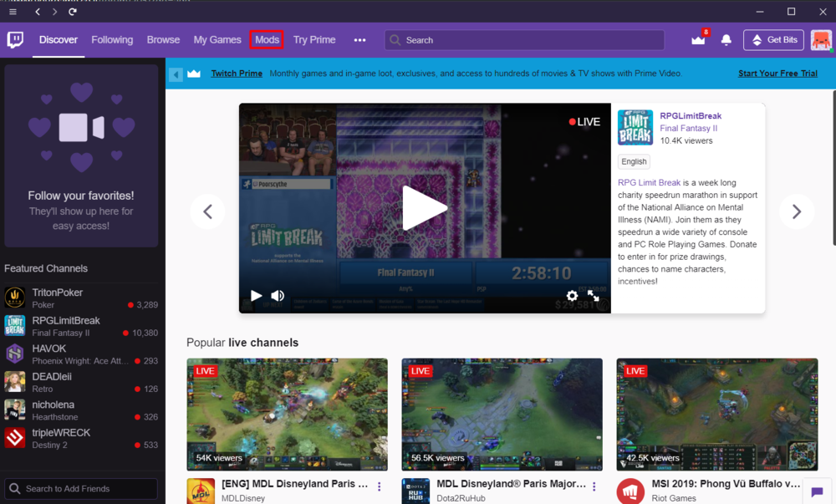Click Start Your Free Trial link
This screenshot has width=836, height=504.
[777, 74]
